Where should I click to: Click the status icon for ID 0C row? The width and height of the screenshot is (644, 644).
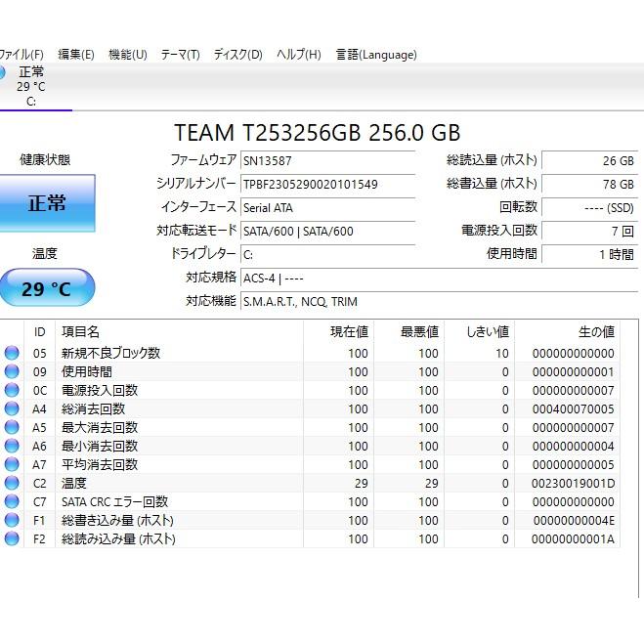pyautogui.click(x=12, y=390)
